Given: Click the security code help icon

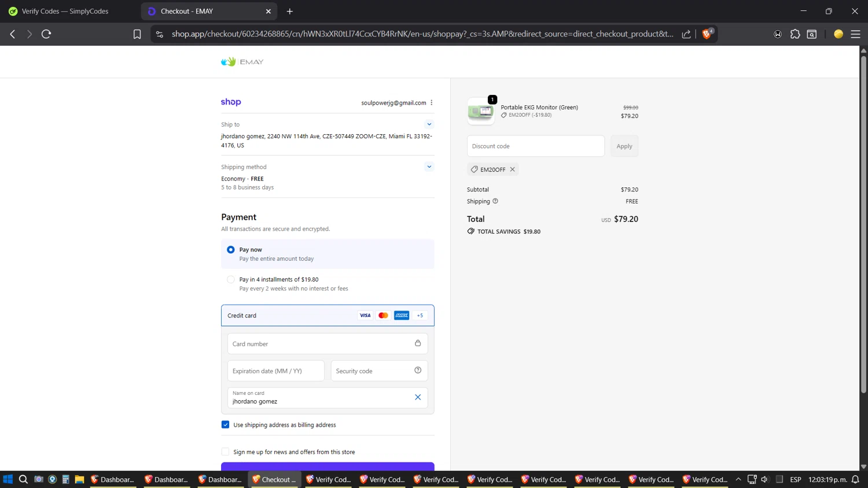Looking at the screenshot, I should pyautogui.click(x=418, y=371).
